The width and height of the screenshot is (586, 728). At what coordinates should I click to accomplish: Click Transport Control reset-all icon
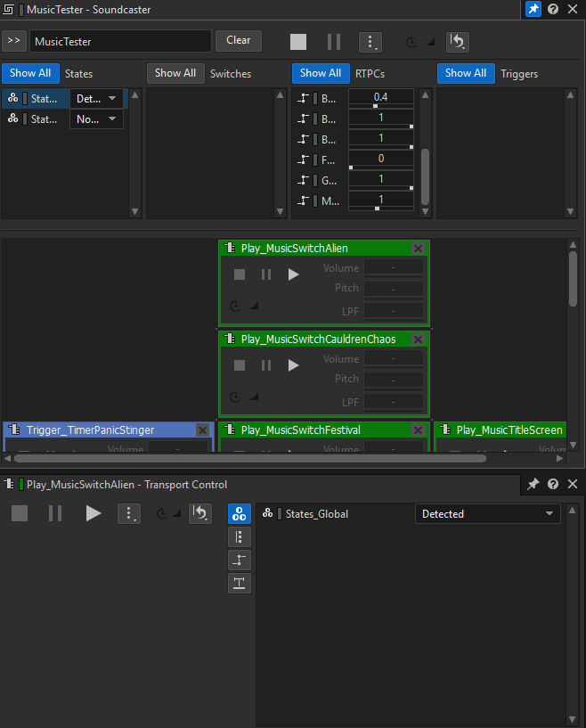200,514
